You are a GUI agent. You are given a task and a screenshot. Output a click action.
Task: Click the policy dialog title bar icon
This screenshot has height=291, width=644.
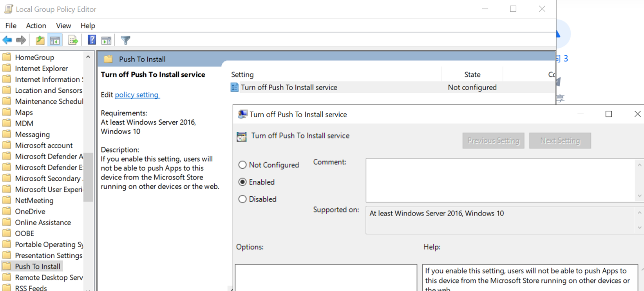pos(242,114)
